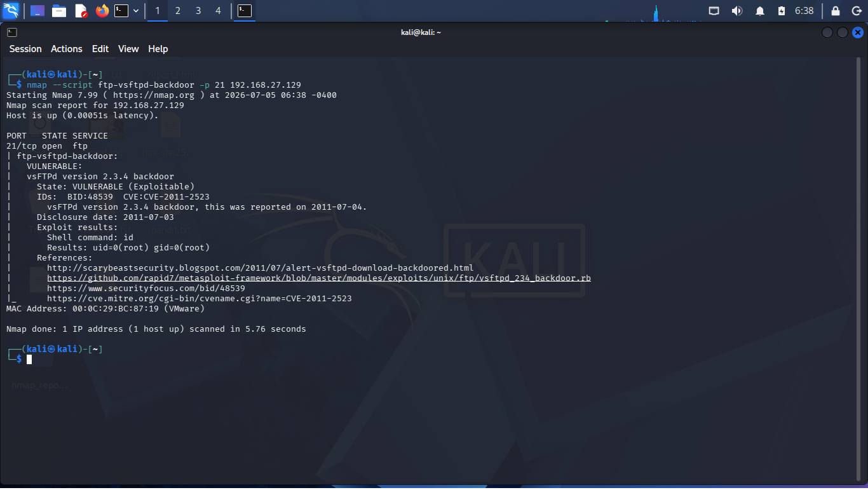The image size is (868, 490).
Task: Switch to workspace 2
Action: 178,11
